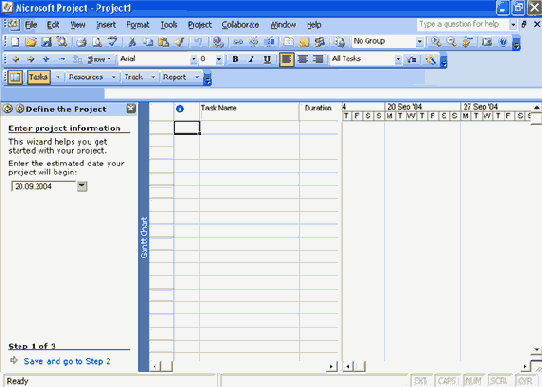Open the Collaborate menu
The width and height of the screenshot is (542, 387).
click(240, 25)
